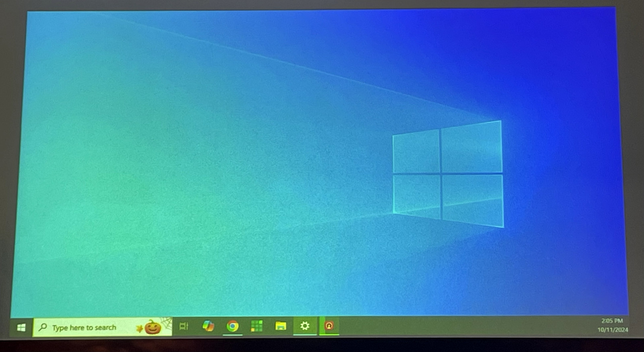Open Google Chrome from the taskbar
The width and height of the screenshot is (644, 352).
click(232, 326)
